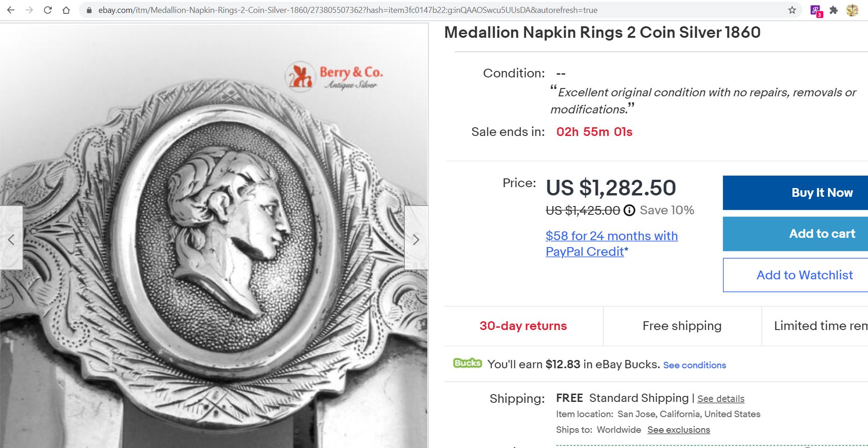The image size is (868, 448).
Task: Check worldwide shipping See exclusions
Action: [x=679, y=429]
